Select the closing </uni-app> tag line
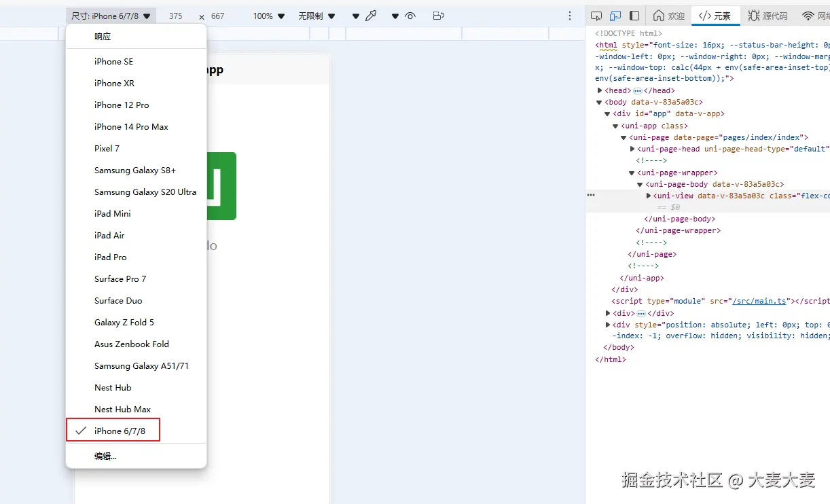Viewport: 830px width, 504px height. [x=642, y=278]
